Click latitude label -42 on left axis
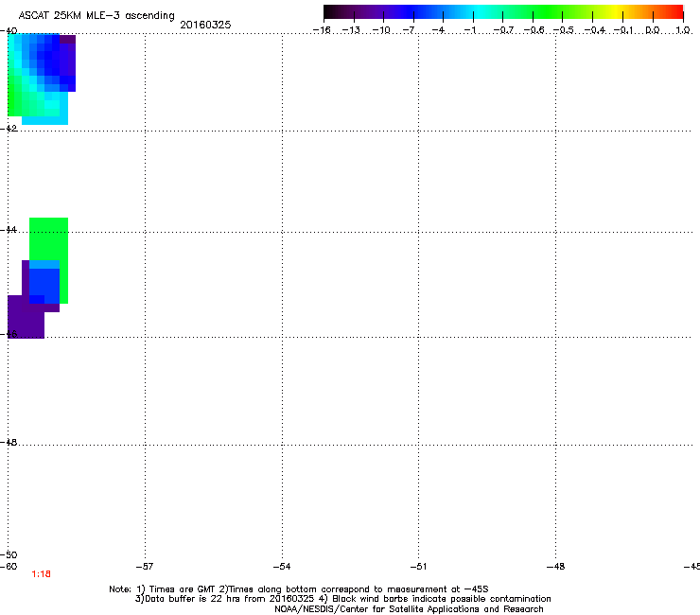This screenshot has height=615, width=700. 9,128
